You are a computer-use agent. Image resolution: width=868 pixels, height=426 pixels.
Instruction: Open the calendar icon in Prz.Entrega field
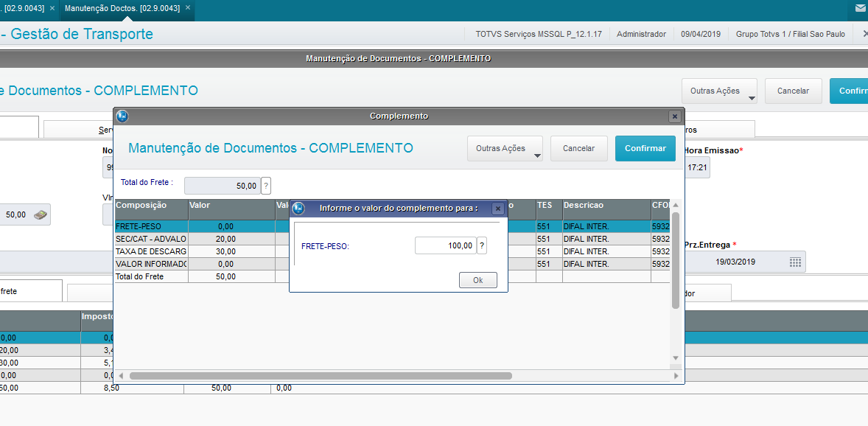(x=795, y=262)
